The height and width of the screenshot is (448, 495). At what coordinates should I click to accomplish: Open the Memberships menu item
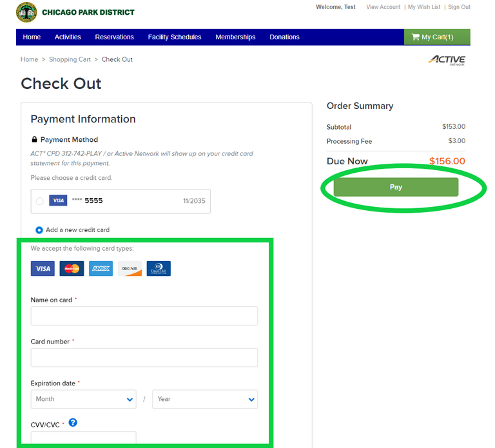click(x=235, y=37)
